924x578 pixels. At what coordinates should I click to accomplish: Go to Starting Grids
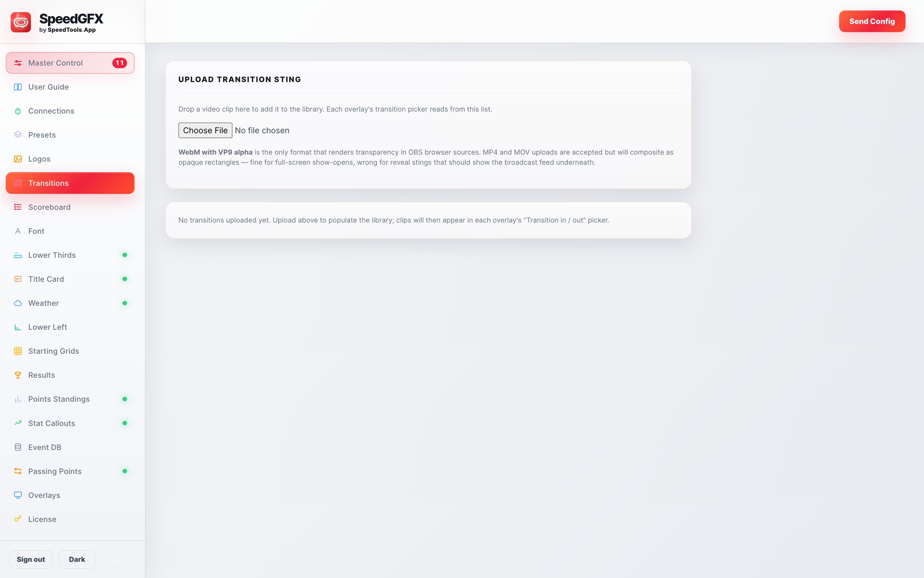point(70,351)
